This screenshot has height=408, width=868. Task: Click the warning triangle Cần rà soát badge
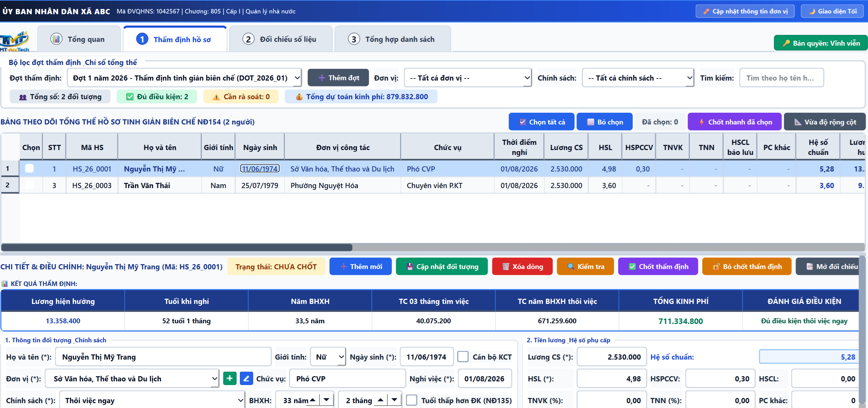click(241, 97)
